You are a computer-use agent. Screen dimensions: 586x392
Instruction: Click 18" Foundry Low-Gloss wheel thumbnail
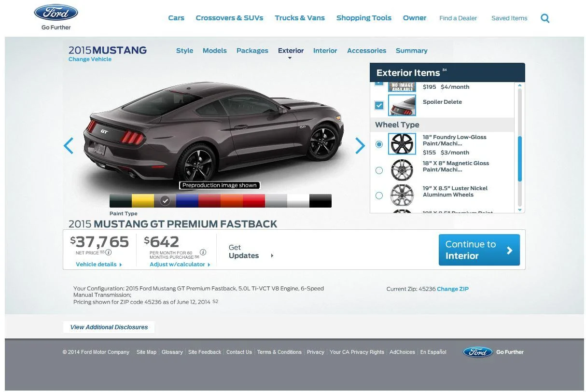coord(402,144)
